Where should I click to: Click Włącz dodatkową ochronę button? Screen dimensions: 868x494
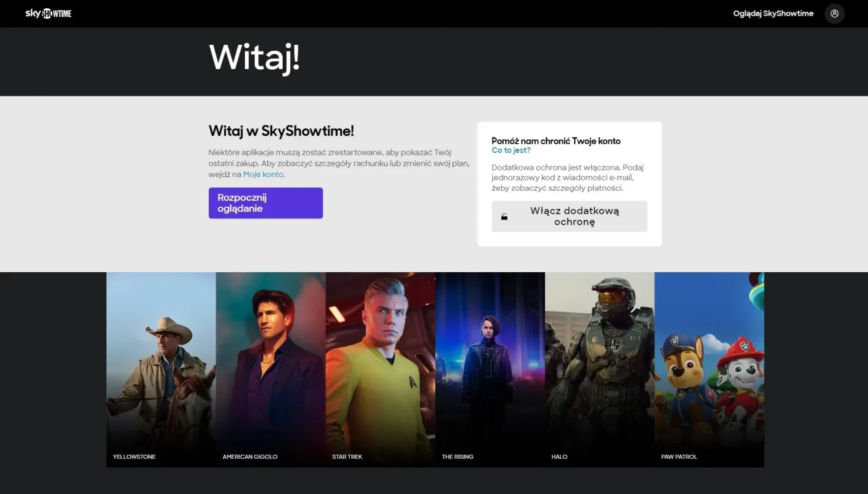click(x=570, y=216)
